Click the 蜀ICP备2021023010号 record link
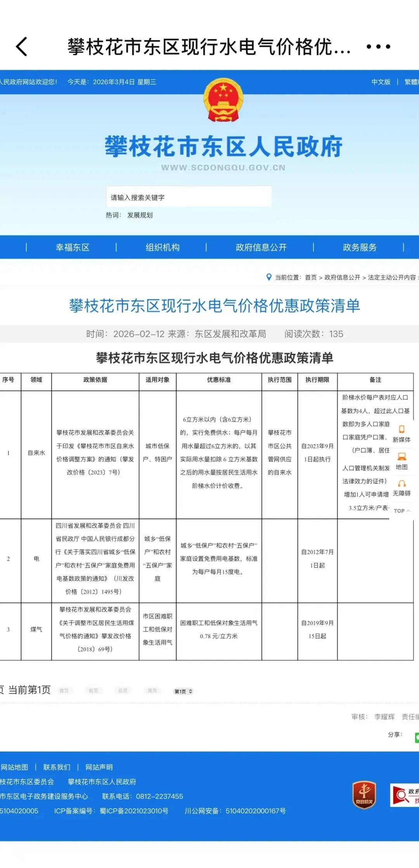 point(134,811)
